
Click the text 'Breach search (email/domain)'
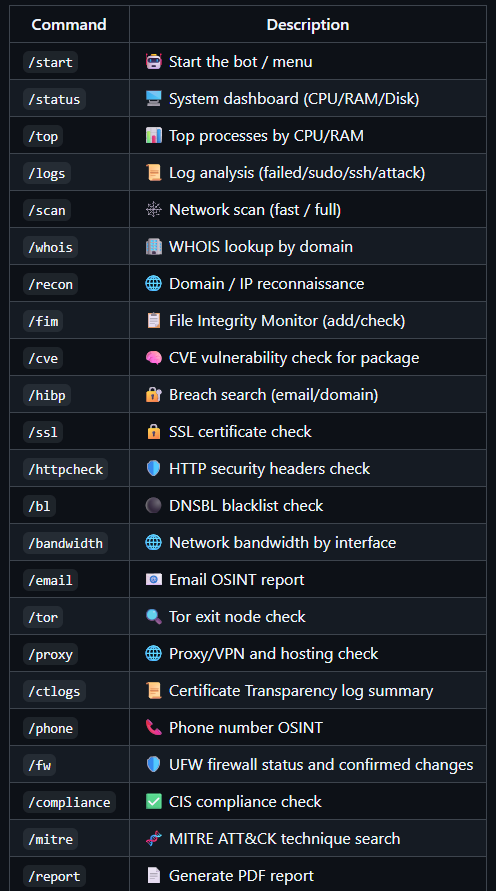[273, 395]
